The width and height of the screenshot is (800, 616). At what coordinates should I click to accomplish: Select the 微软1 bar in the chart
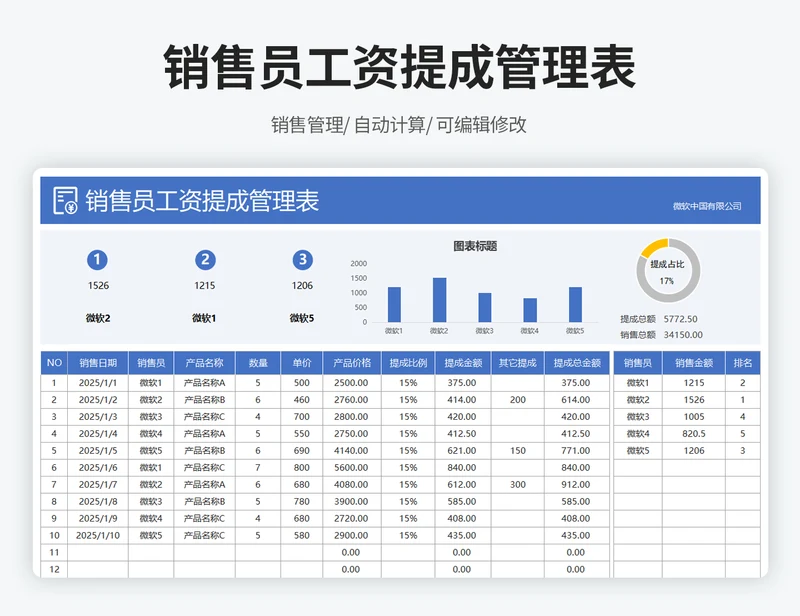[394, 305]
